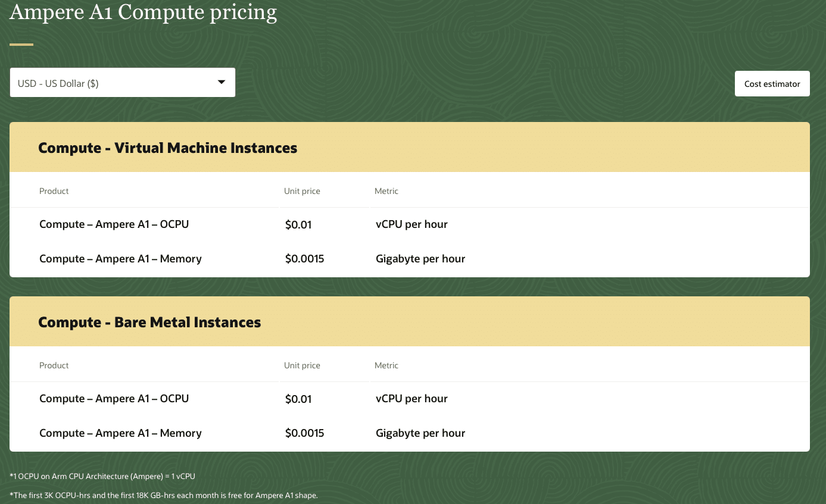826x504 pixels.
Task: Click Unit price header in Bare Metal table
Action: click(x=302, y=365)
